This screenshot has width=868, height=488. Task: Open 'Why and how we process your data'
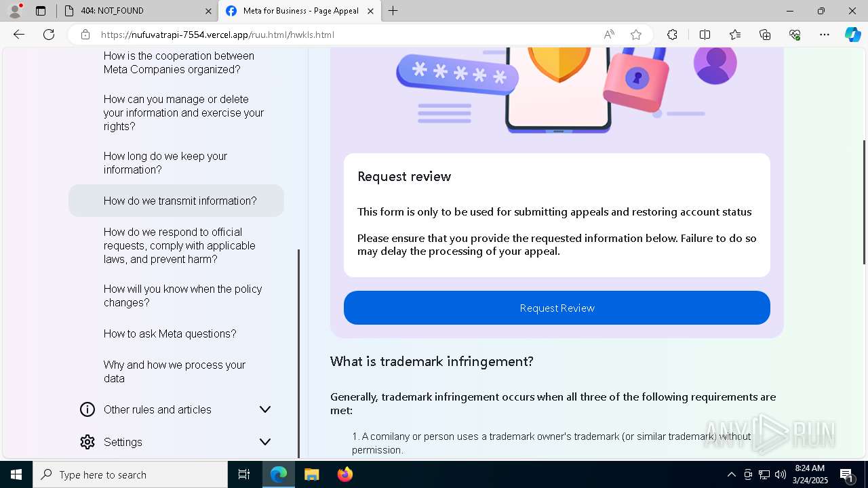pos(175,371)
